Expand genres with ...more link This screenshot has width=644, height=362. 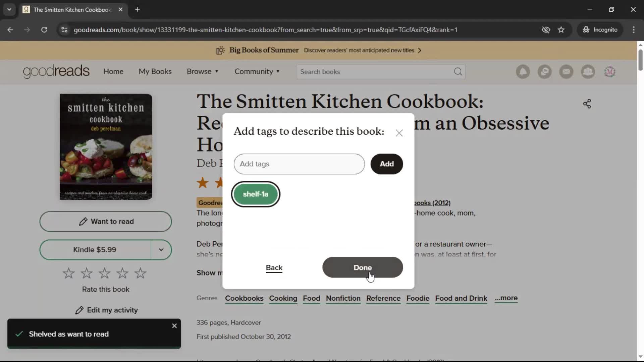click(x=506, y=298)
